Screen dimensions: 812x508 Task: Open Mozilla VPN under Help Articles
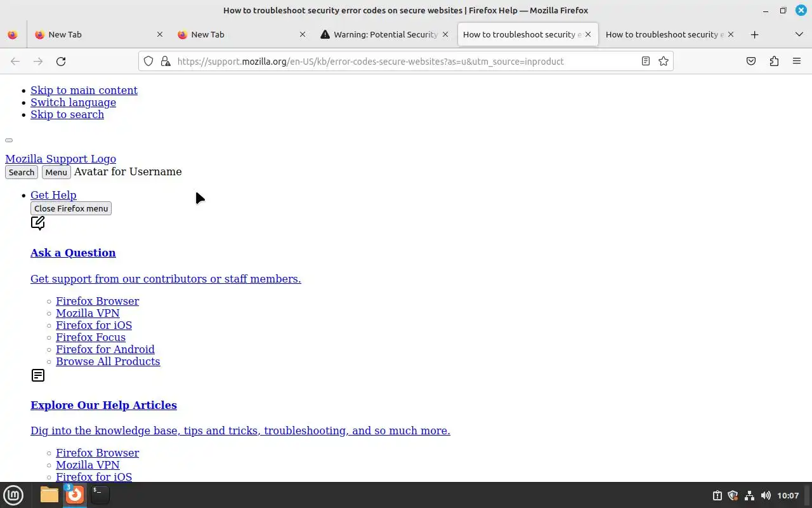(88, 465)
